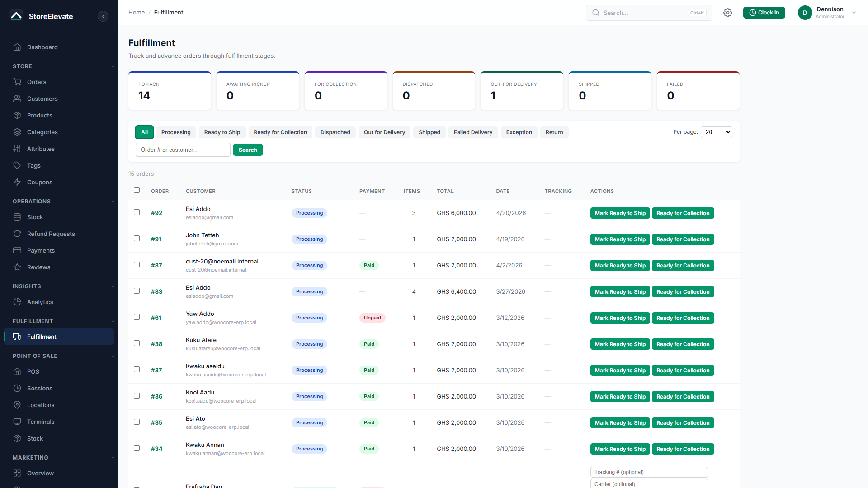The image size is (868, 488).
Task: Focus the order or customer search field
Action: [183, 150]
